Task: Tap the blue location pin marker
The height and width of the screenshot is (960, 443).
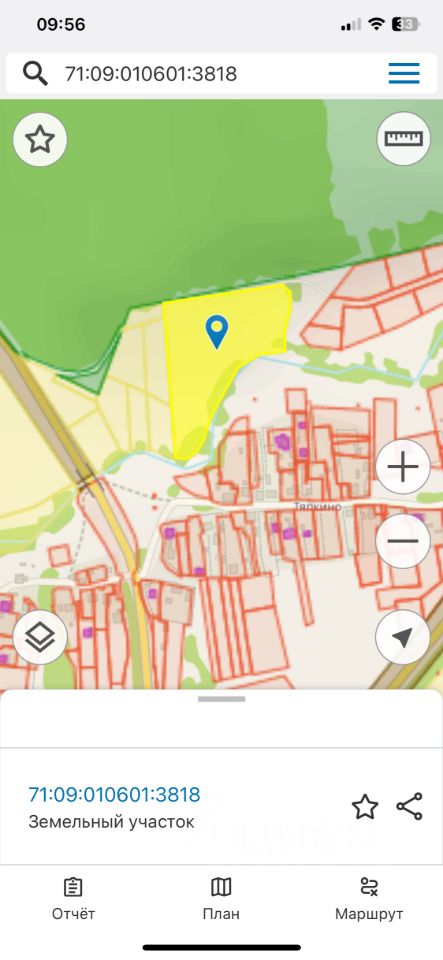Action: [x=217, y=332]
